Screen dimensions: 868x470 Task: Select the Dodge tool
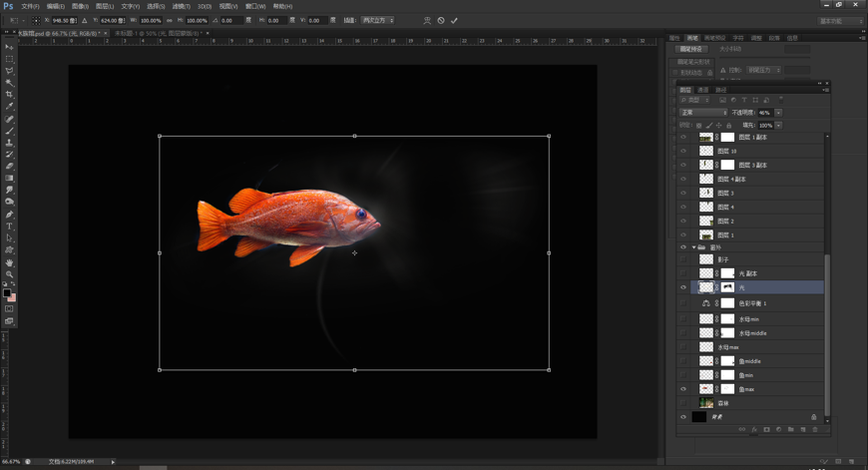pos(9,202)
